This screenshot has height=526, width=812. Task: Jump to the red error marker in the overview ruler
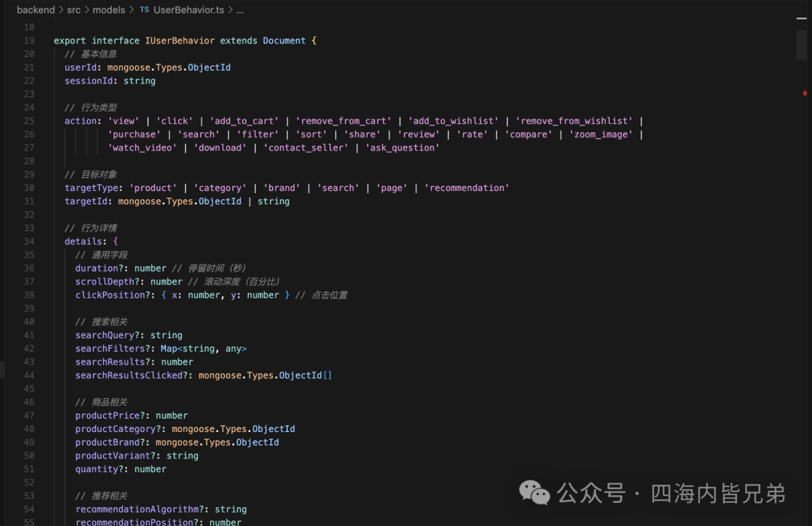coord(804,93)
